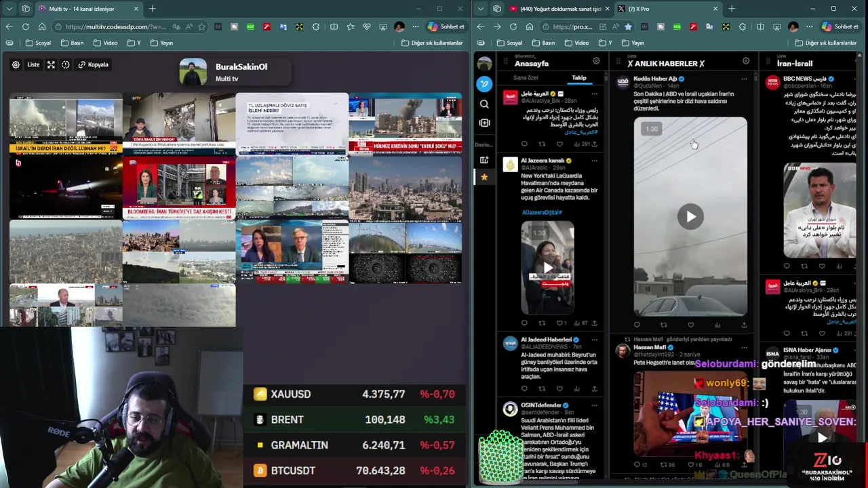Viewport: 868px width, 488px height.
Task: Toggle fullscreen icon in Multi tv toolbar
Action: tap(51, 64)
